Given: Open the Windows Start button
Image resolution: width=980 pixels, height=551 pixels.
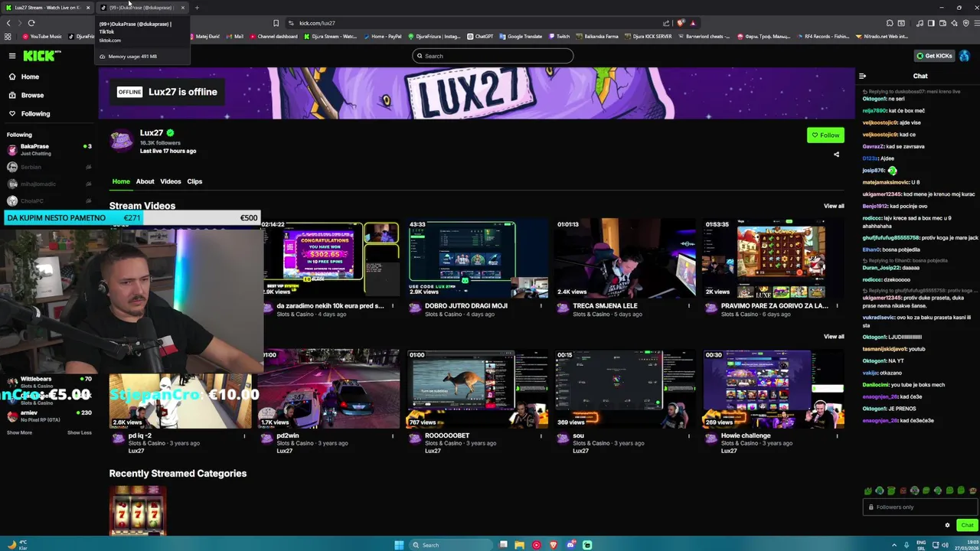Looking at the screenshot, I should click(x=399, y=545).
